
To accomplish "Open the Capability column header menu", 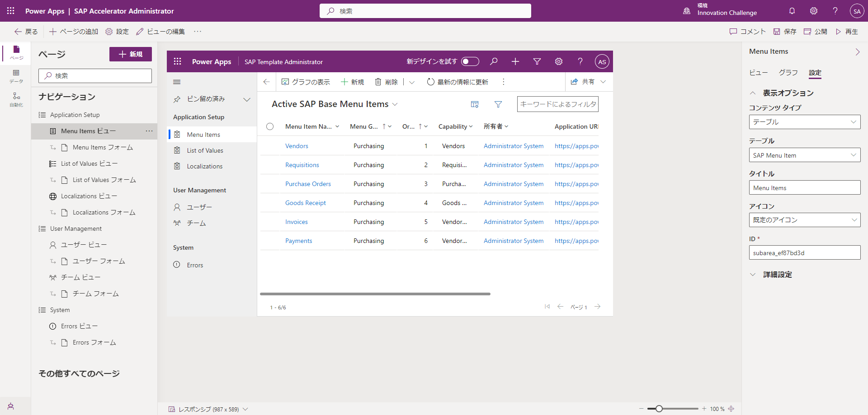I will point(456,126).
